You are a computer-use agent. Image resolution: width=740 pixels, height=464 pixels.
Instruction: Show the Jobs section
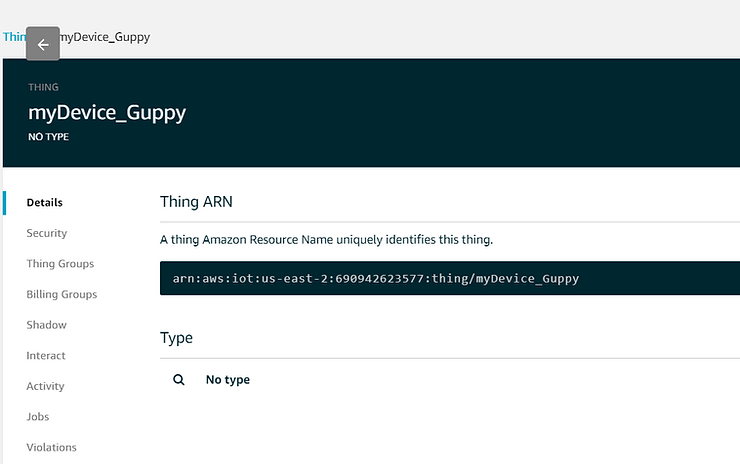point(38,417)
